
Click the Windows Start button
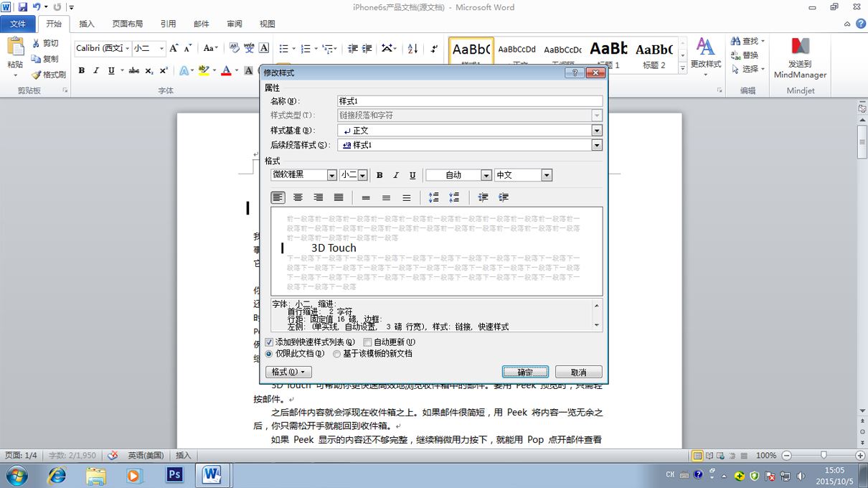pyautogui.click(x=16, y=474)
